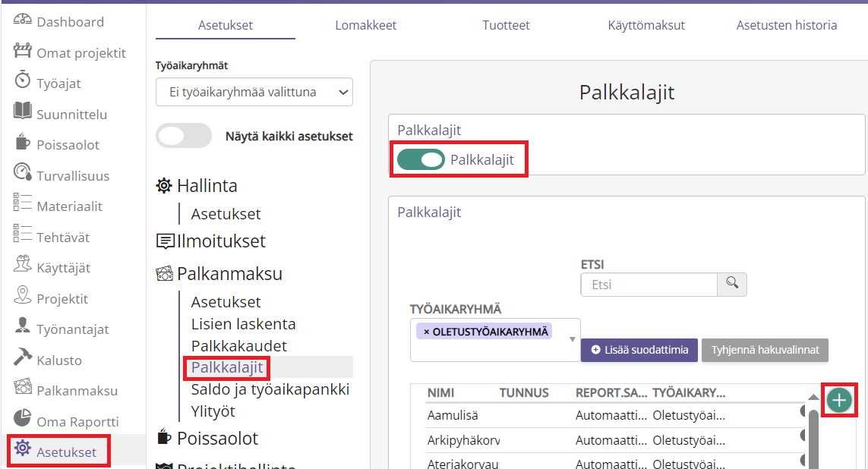This screenshot has width=868, height=469.
Task: Click the Tehtävät checklist icon
Action: 22,234
